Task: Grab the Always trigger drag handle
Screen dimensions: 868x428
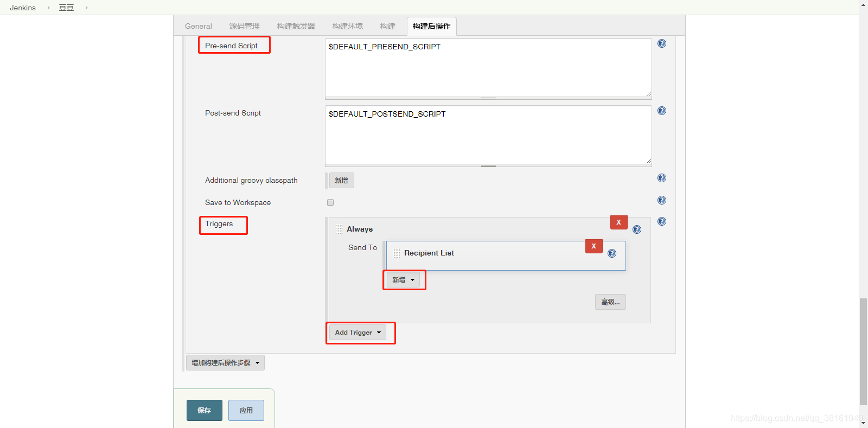Action: tap(340, 229)
